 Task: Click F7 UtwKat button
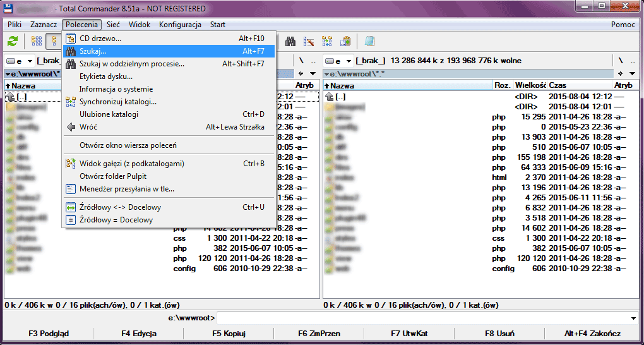[x=409, y=334]
